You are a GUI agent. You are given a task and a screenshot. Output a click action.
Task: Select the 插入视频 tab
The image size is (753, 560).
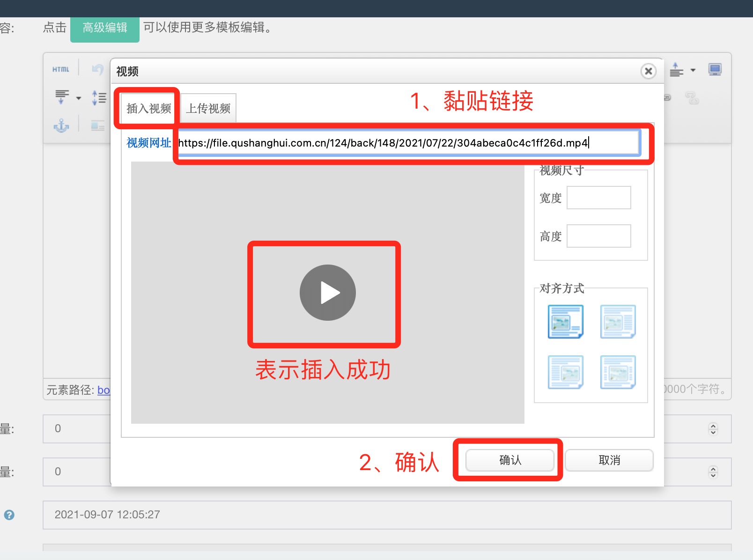148,108
